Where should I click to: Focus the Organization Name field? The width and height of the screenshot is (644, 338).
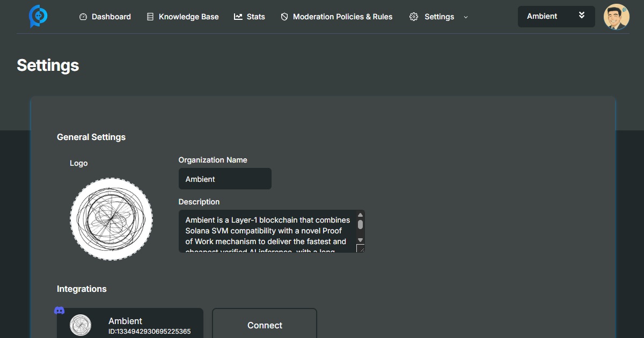225,179
